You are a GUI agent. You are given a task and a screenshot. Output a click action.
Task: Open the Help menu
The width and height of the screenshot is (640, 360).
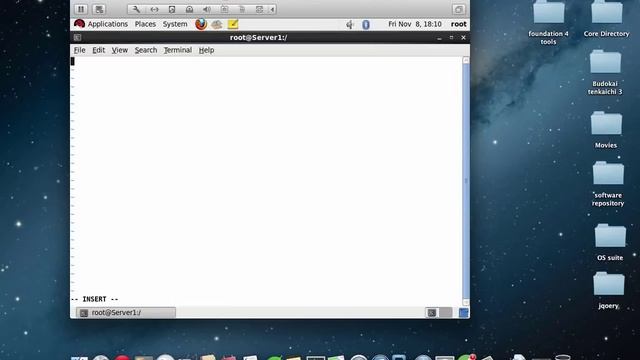pyautogui.click(x=206, y=50)
